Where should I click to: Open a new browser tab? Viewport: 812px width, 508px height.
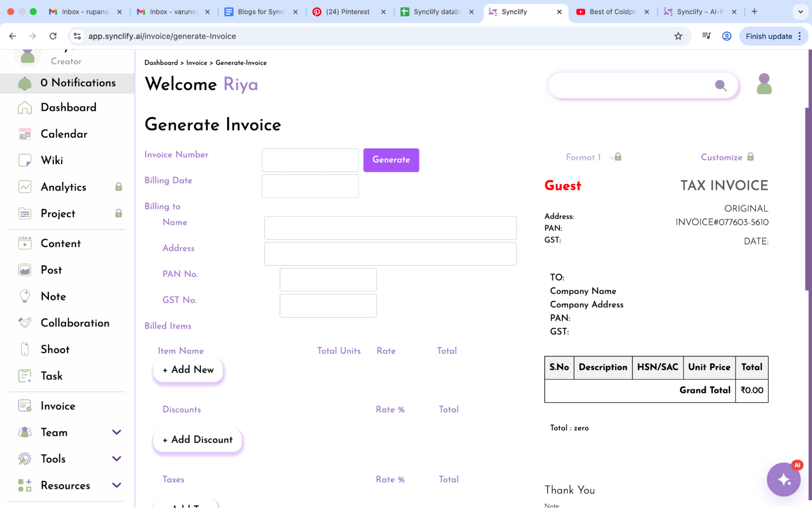754,12
